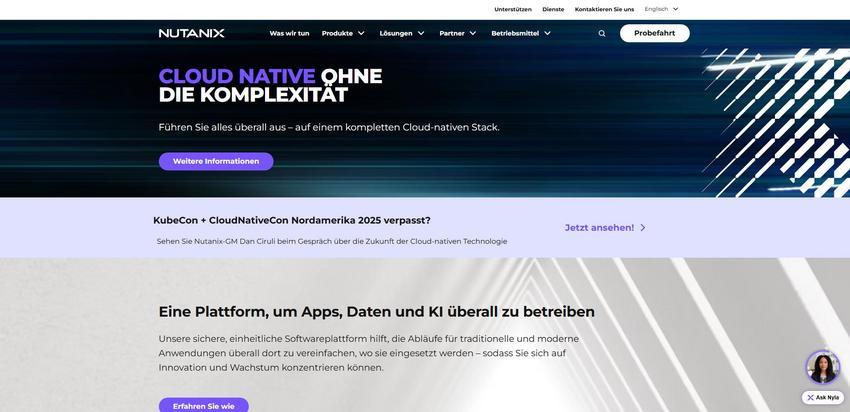850x412 pixels.
Task: Click the Erfahren Sie wie button
Action: coord(204,405)
